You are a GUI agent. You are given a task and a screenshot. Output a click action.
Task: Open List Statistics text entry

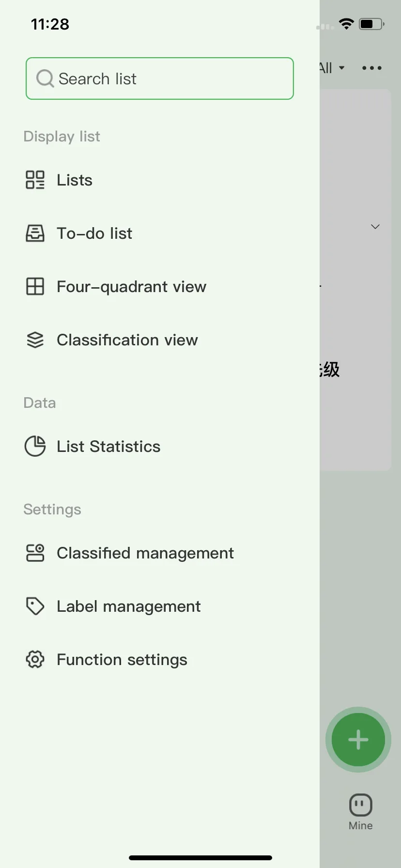pos(108,446)
